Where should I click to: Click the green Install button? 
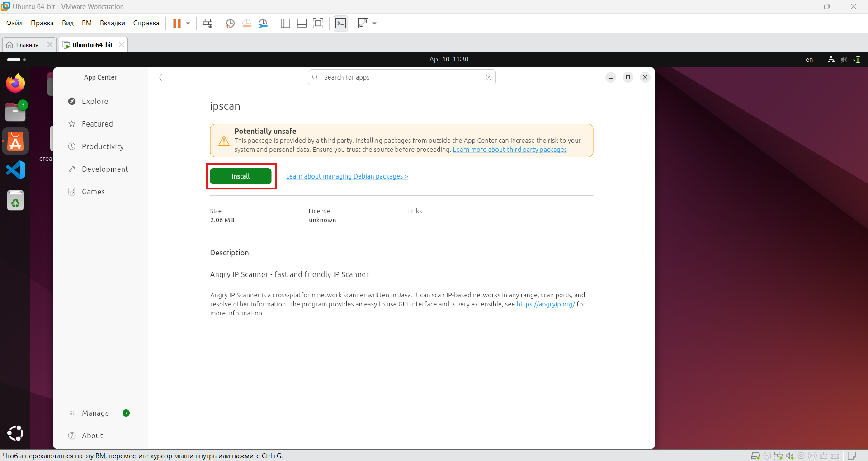[x=241, y=176]
